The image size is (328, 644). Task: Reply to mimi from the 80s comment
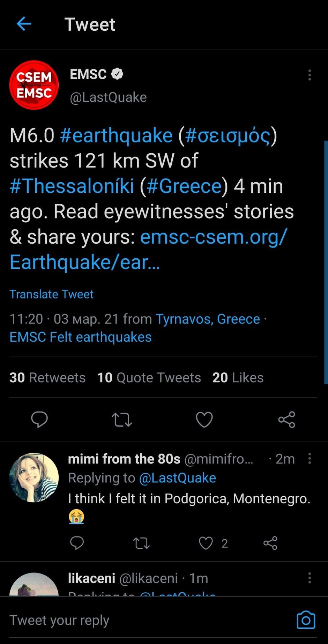[x=77, y=543]
